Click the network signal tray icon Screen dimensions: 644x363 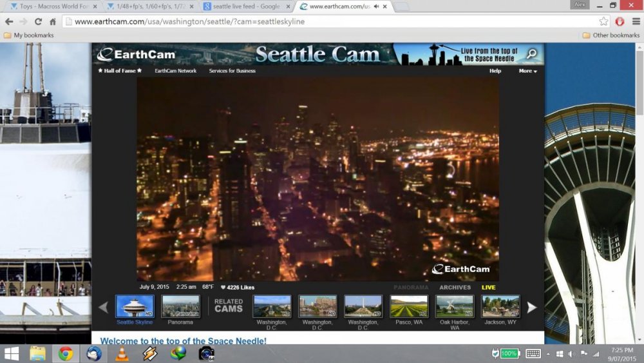tap(596, 354)
